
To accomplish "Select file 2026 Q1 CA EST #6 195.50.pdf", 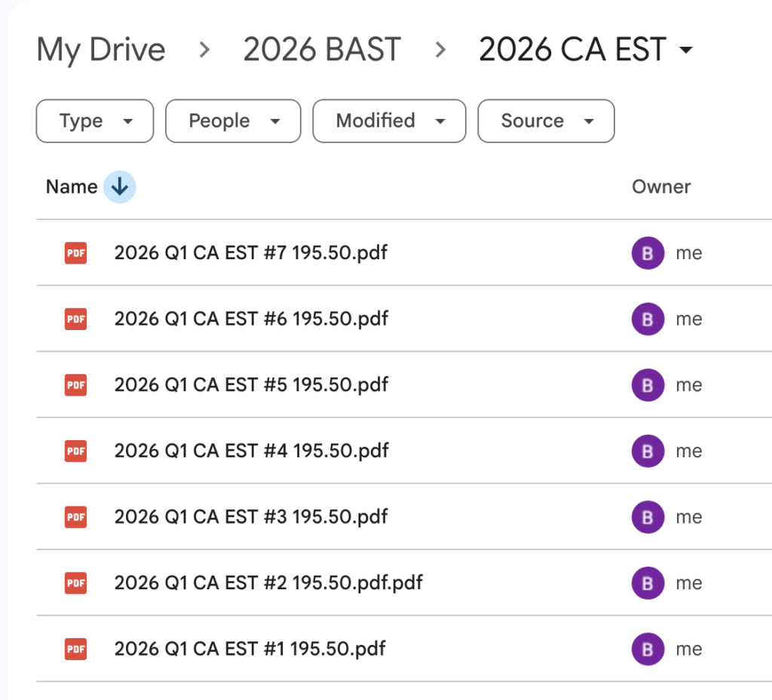I will [251, 319].
